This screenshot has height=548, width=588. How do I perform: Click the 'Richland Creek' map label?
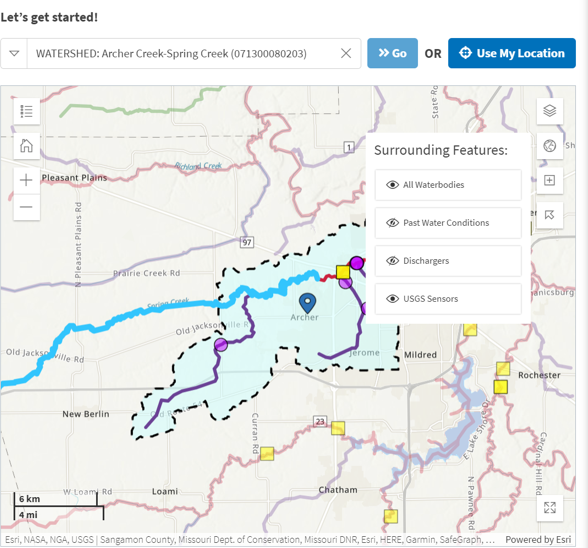click(x=198, y=166)
